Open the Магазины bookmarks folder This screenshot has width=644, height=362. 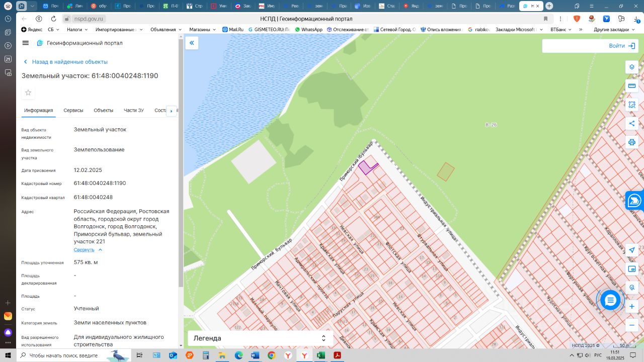click(203, 30)
